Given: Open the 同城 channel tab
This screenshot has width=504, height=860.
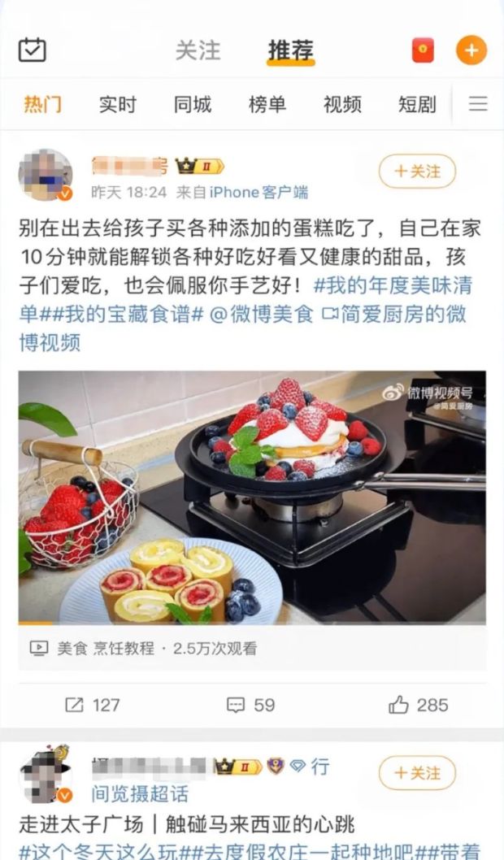Looking at the screenshot, I should [193, 104].
